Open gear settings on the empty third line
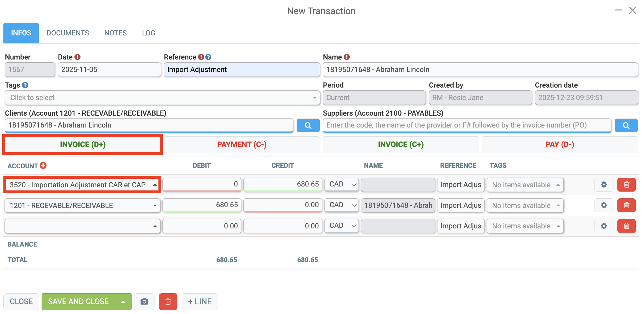Screen dimensions: 644x314 click(x=604, y=226)
